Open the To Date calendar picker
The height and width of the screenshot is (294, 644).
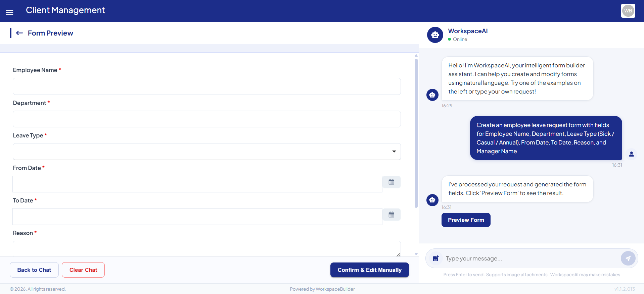[392, 215]
